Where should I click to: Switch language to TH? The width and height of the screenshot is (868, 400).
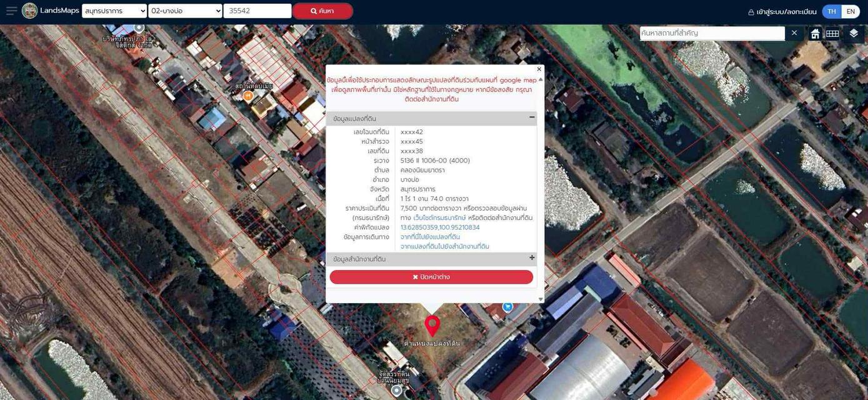pos(832,11)
